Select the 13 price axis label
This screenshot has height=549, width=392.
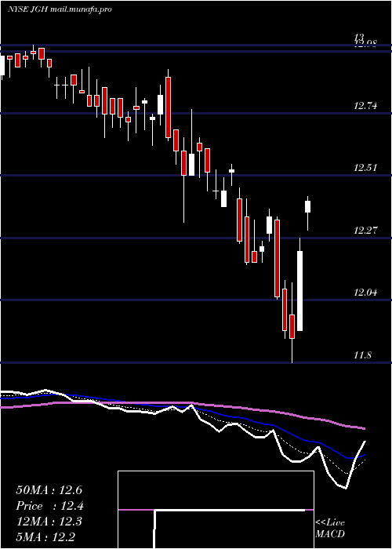point(359,37)
